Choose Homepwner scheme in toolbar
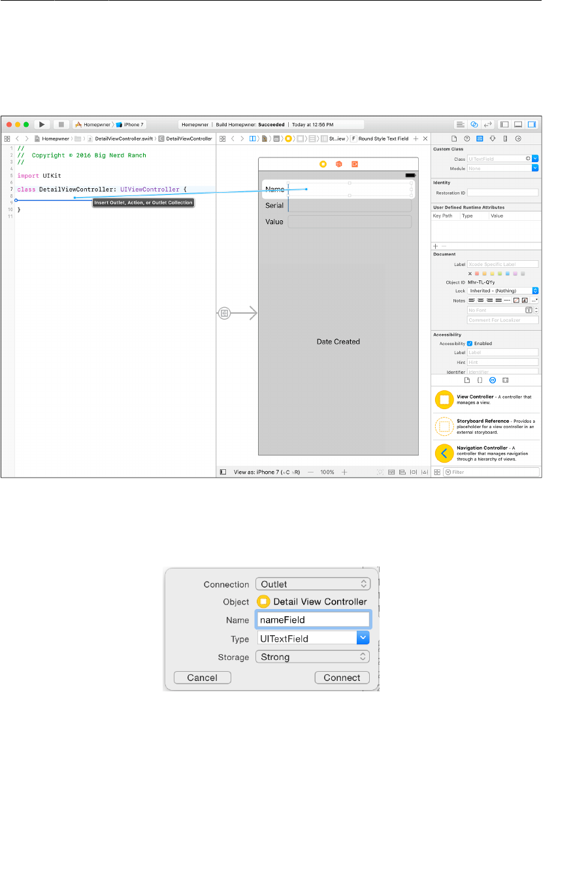 tap(93, 124)
